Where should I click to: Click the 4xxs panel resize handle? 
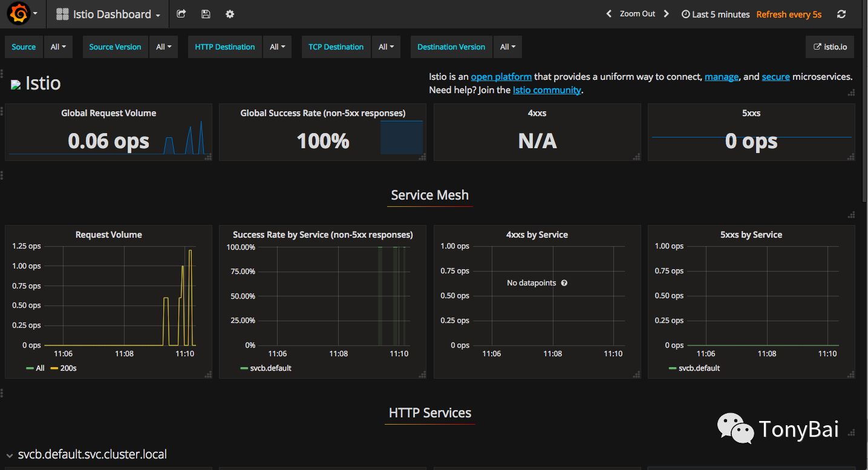(636, 157)
